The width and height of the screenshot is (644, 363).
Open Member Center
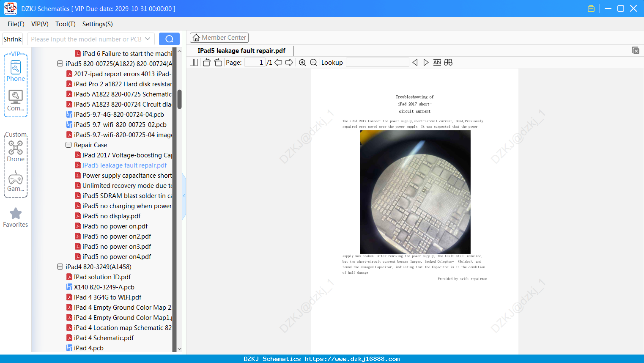coord(219,38)
